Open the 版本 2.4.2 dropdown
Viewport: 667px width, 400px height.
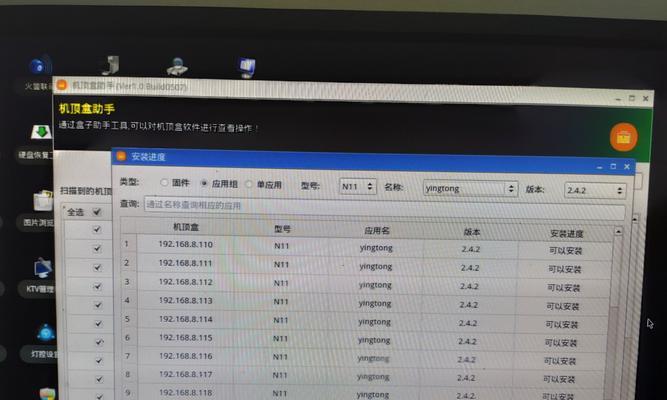[x=595, y=190]
